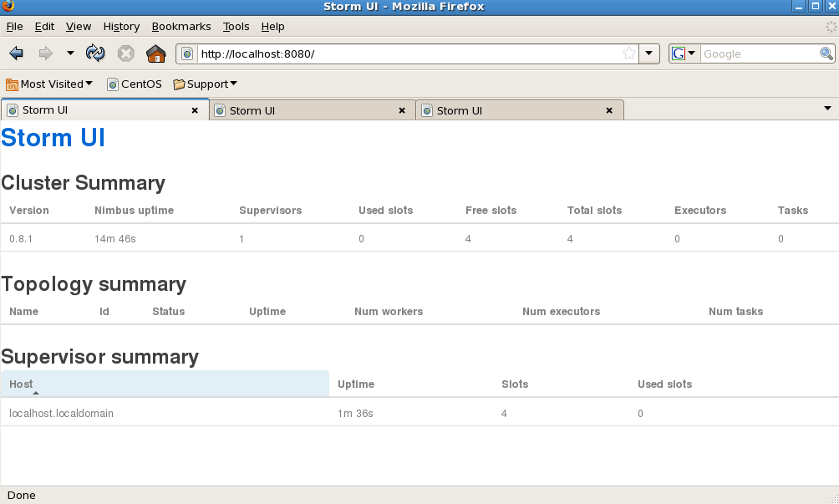Click the Forward arrow button

pos(45,53)
